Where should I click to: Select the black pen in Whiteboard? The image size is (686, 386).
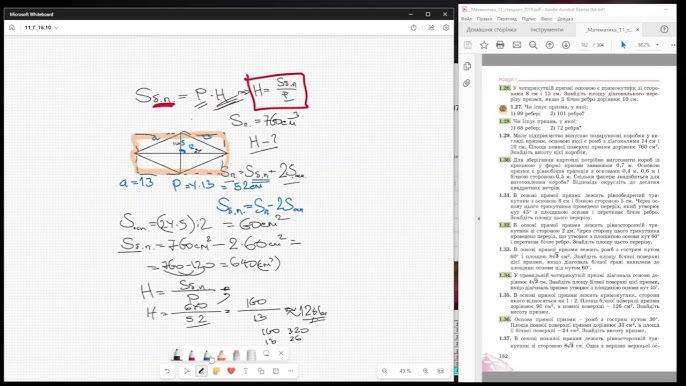[x=177, y=354]
